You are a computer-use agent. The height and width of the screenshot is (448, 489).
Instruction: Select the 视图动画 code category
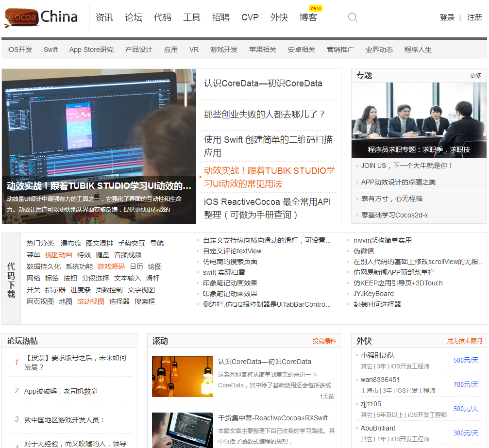coord(58,255)
